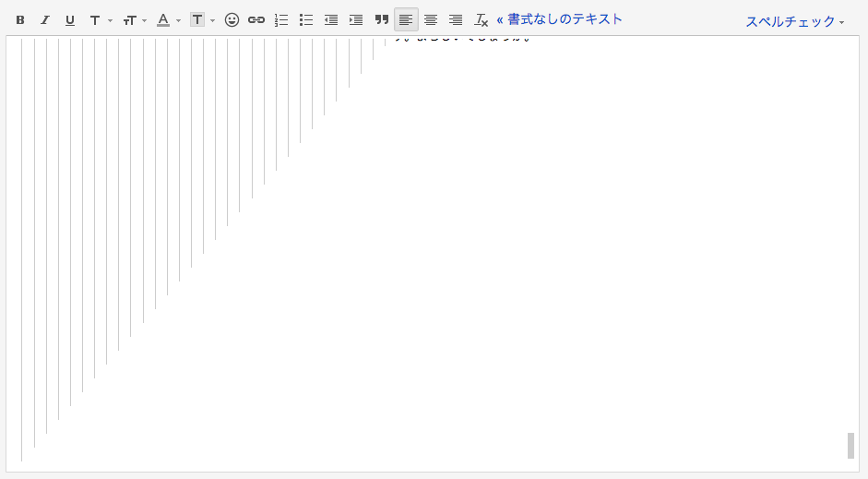The width and height of the screenshot is (868, 479).
Task: Open the text color picker
Action: [168, 19]
